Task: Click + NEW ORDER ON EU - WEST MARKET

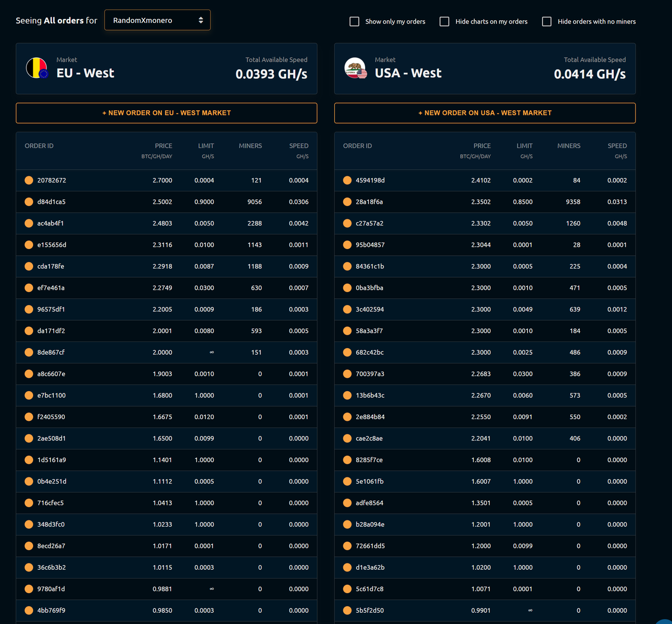Action: [x=166, y=112]
